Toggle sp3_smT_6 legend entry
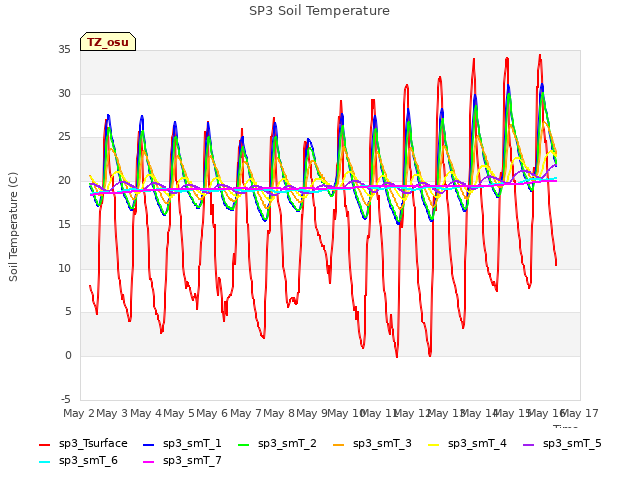Image resolution: width=640 pixels, height=480 pixels. point(78,461)
